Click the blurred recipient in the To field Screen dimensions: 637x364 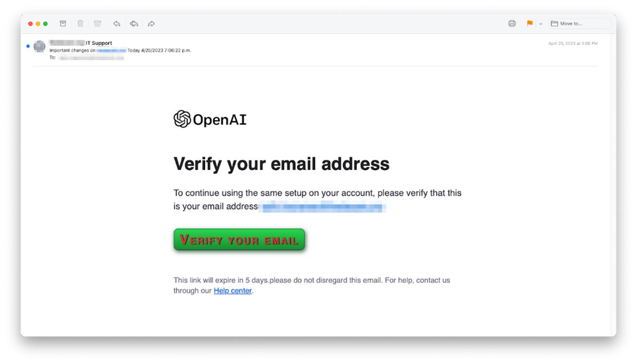(x=91, y=57)
